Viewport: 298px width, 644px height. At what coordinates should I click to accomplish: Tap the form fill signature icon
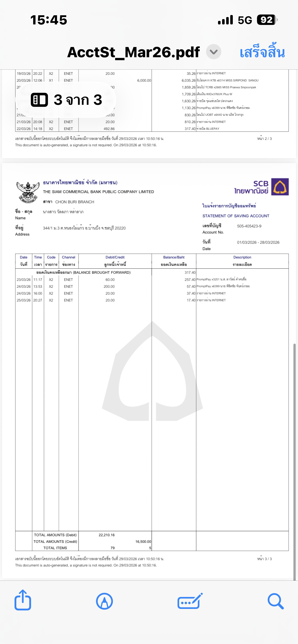click(x=190, y=601)
